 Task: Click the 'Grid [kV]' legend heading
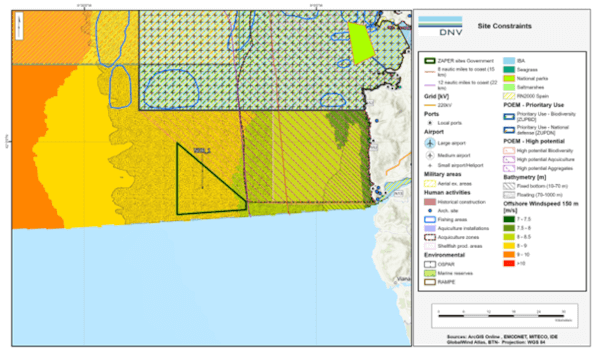436,96
